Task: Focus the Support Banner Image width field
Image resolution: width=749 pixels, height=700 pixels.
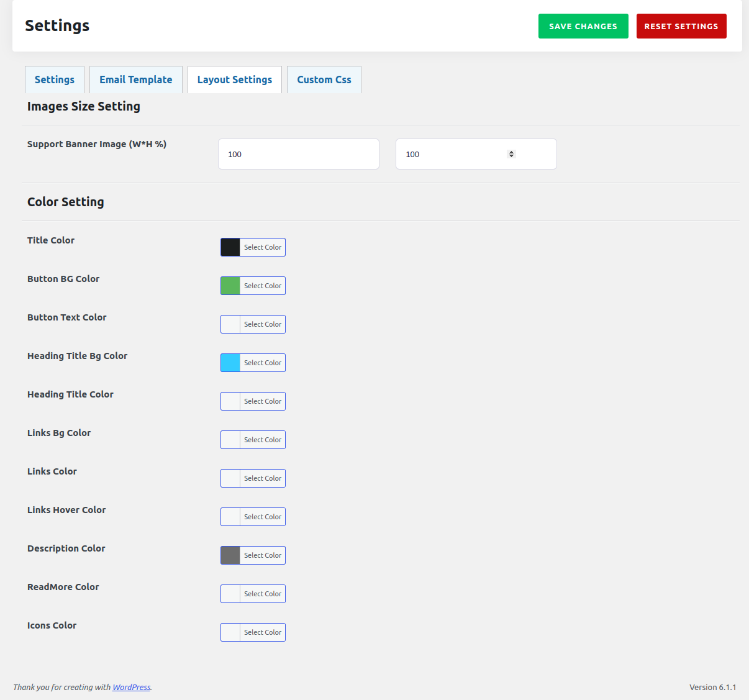Action: 299,154
